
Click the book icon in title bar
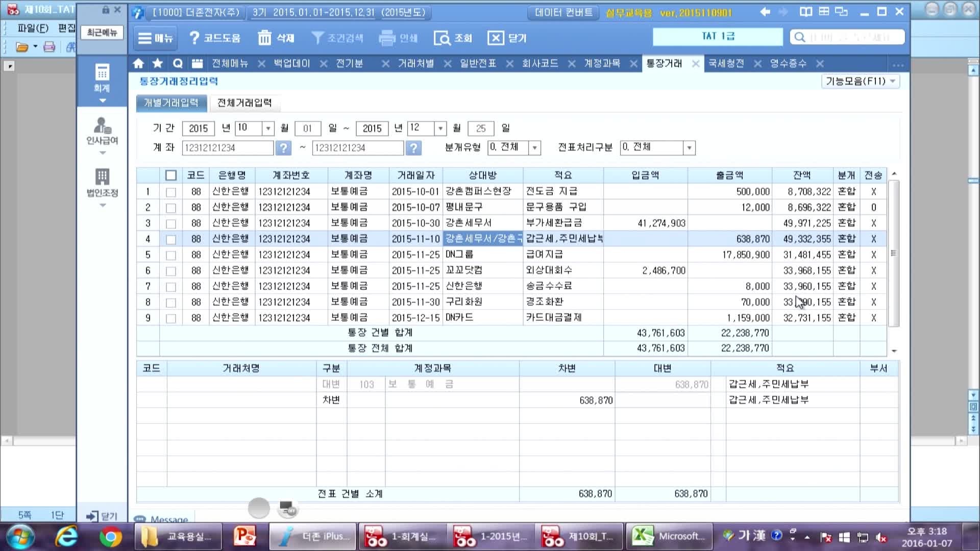[806, 12]
